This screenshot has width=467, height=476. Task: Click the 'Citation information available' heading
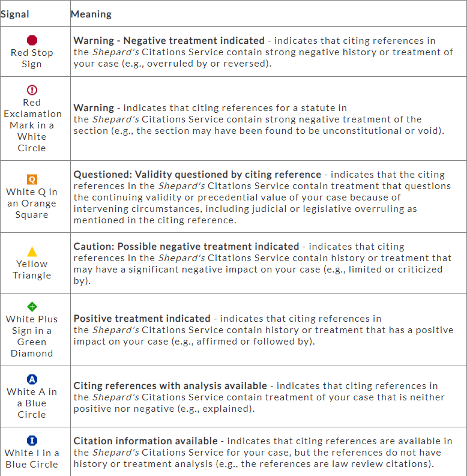(145, 441)
